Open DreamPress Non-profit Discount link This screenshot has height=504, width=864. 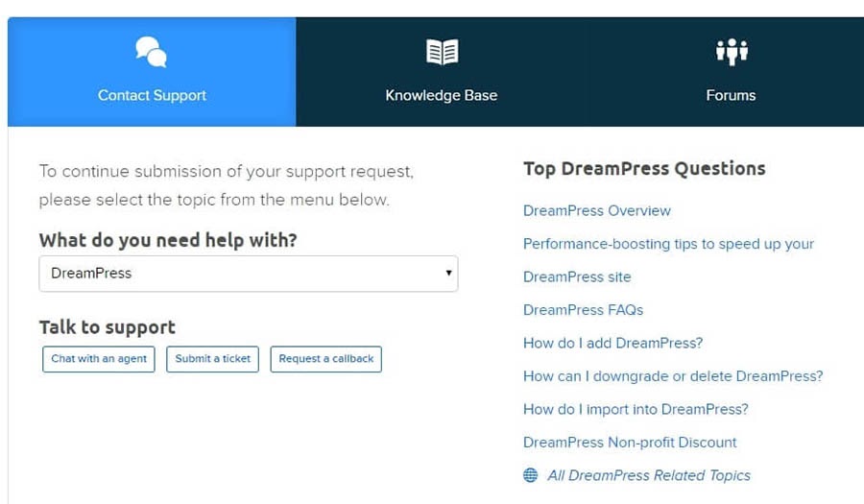tap(630, 442)
